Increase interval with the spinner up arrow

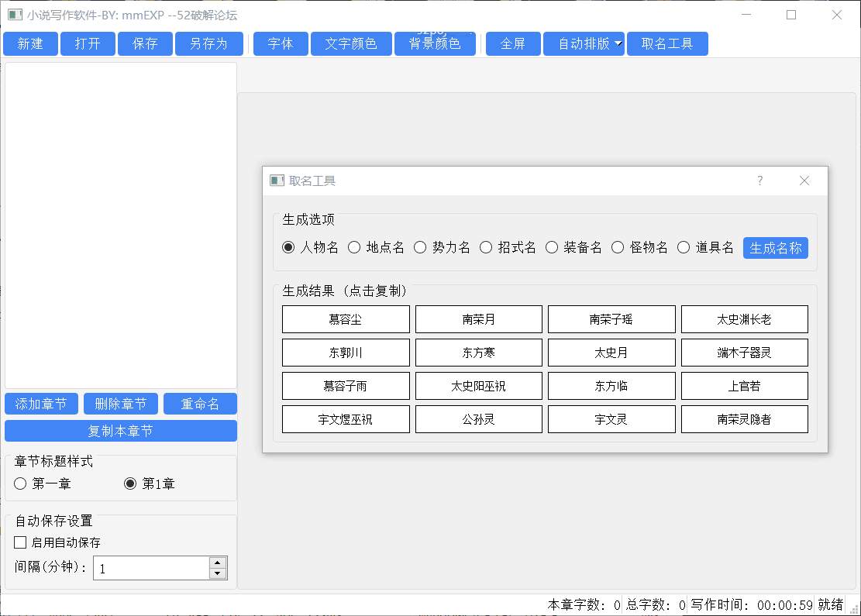(218, 563)
